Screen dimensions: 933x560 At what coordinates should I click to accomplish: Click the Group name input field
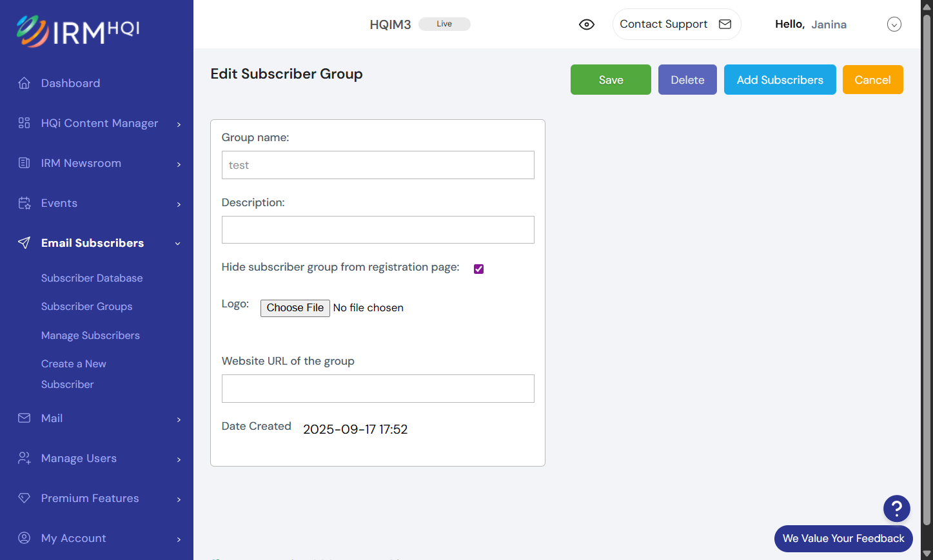click(378, 165)
